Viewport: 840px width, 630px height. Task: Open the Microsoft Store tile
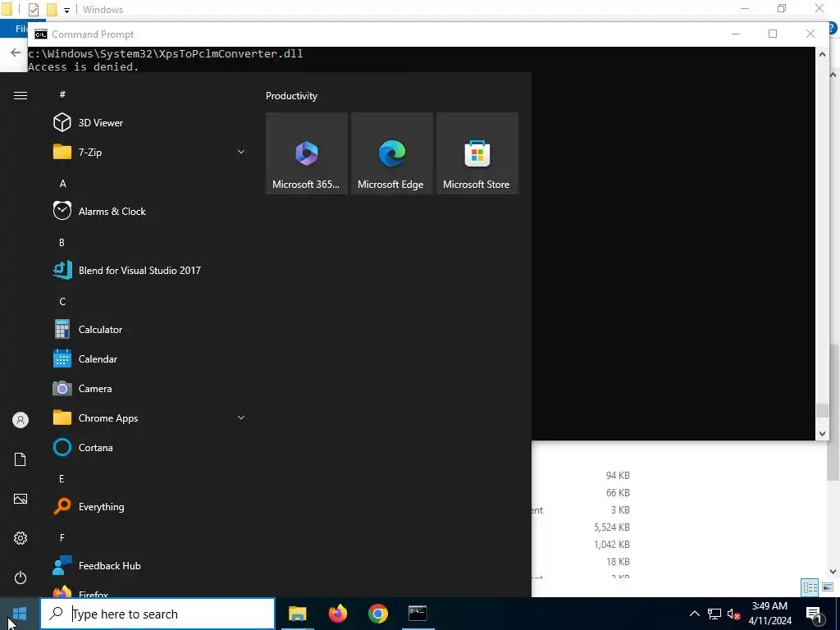click(x=477, y=153)
